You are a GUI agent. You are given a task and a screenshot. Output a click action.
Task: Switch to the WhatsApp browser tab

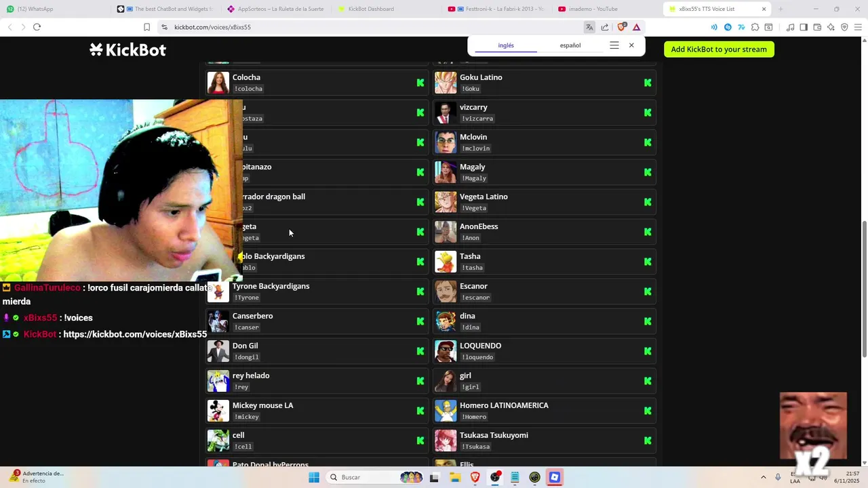(54, 9)
